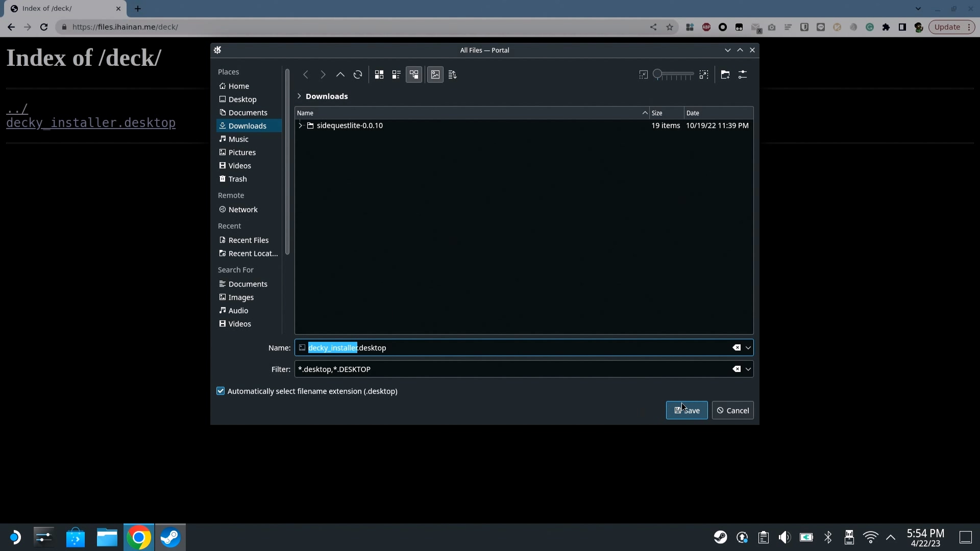
Task: Reload the file dialog folder view
Action: pyautogui.click(x=358, y=74)
